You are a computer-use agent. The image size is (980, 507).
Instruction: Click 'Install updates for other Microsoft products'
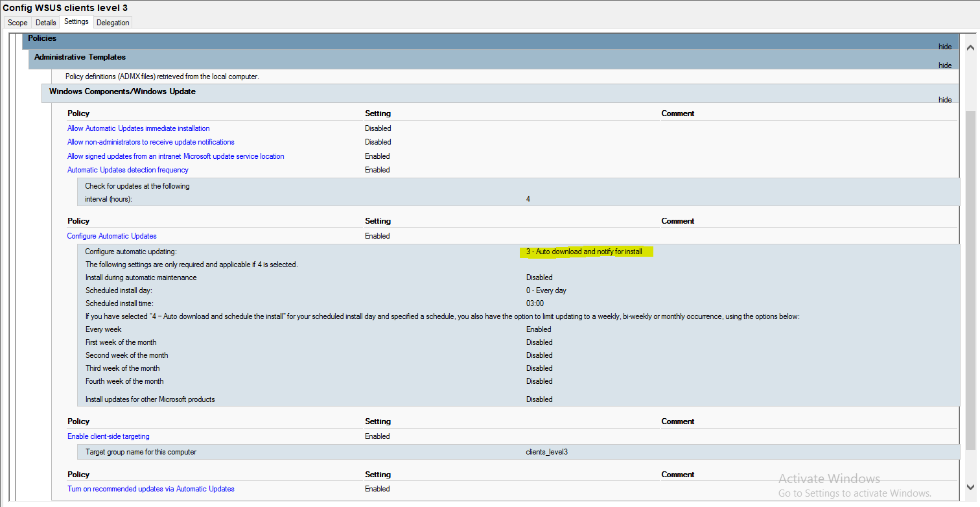(x=150, y=399)
